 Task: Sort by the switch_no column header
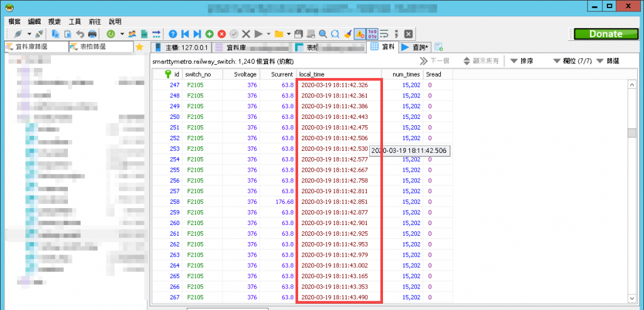click(203, 74)
